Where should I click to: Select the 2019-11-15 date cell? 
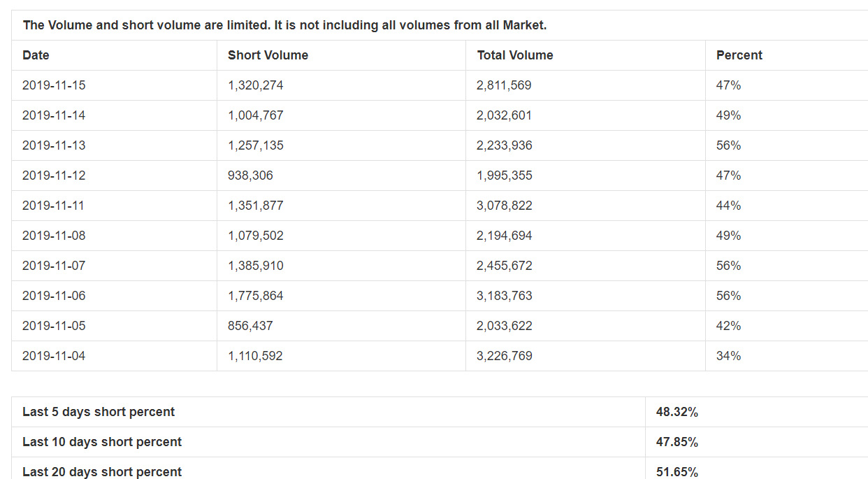(54, 85)
